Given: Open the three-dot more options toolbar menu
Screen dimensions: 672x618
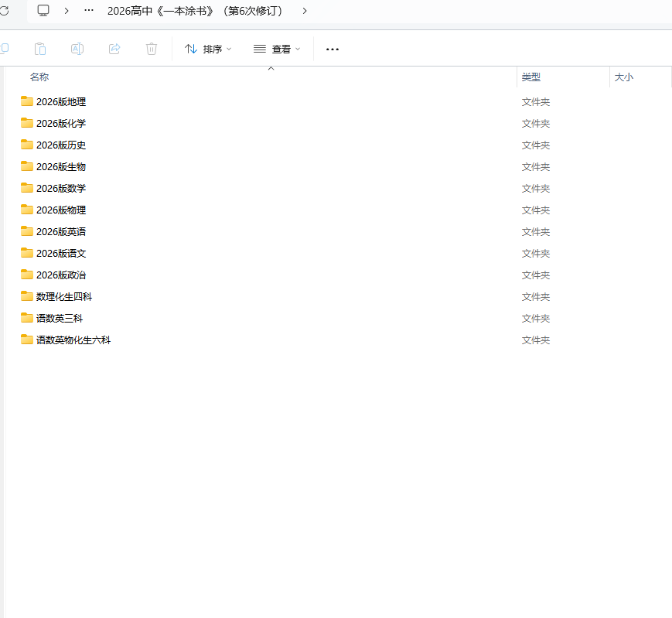Looking at the screenshot, I should (x=333, y=49).
